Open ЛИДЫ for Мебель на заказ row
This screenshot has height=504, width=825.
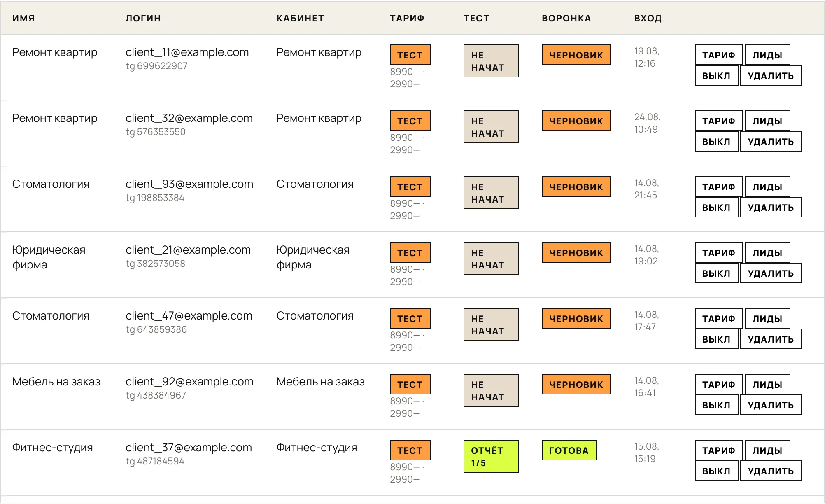click(767, 384)
